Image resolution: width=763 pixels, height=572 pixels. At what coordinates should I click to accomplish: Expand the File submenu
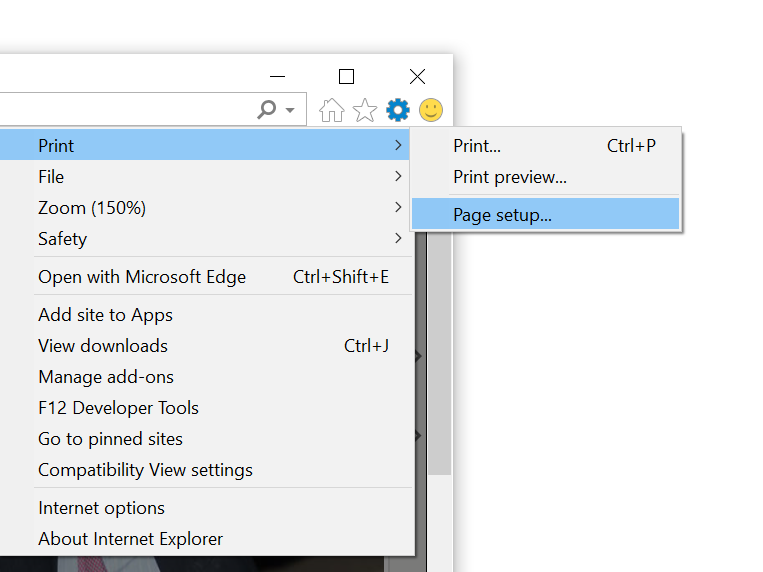206,176
